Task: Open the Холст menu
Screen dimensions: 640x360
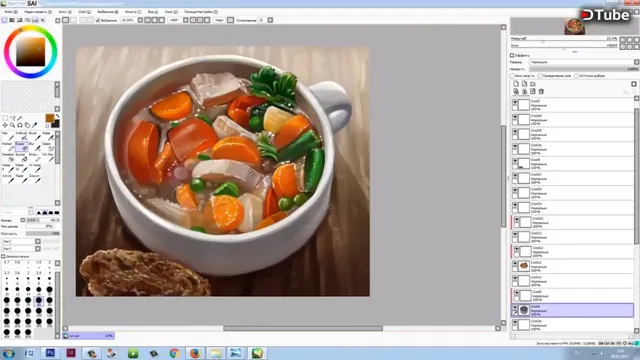Action: pyautogui.click(x=64, y=12)
